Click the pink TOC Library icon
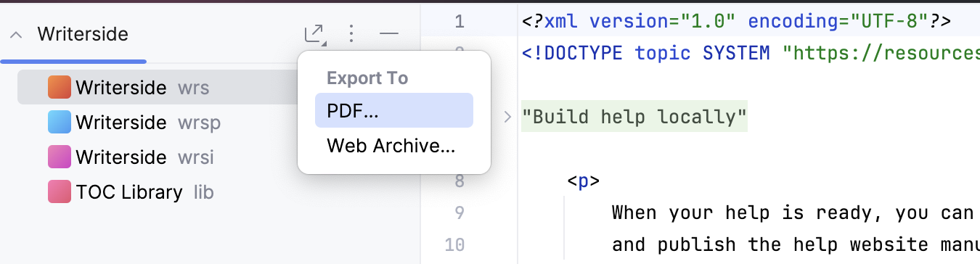The image size is (980, 264). (60, 191)
